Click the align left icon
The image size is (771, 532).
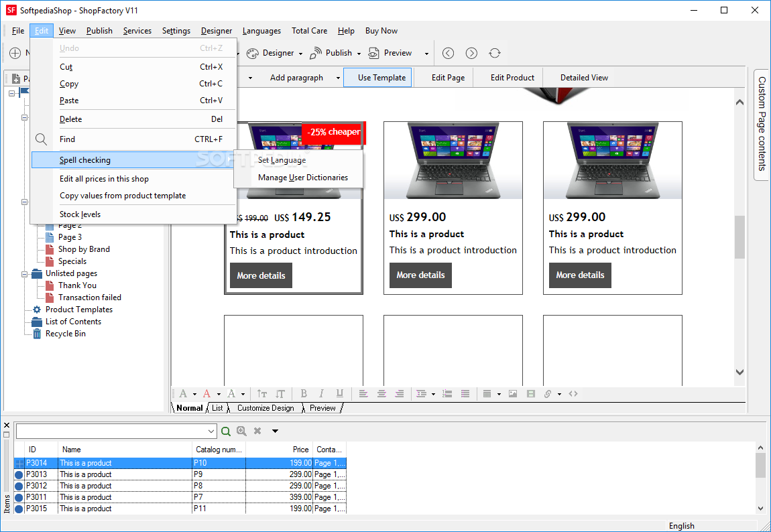coord(363,393)
